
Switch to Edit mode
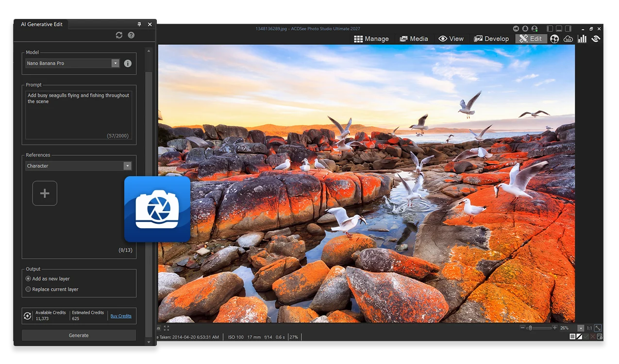tap(531, 39)
